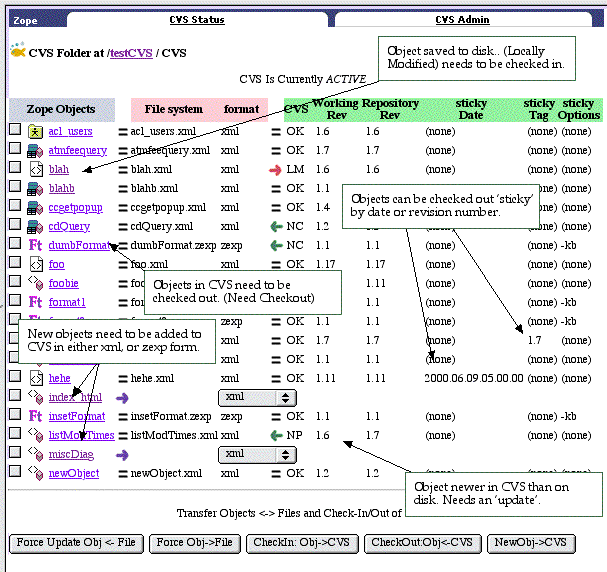Open the atmfeequery link
Image resolution: width=607 pixels, height=572 pixels.
click(x=77, y=151)
